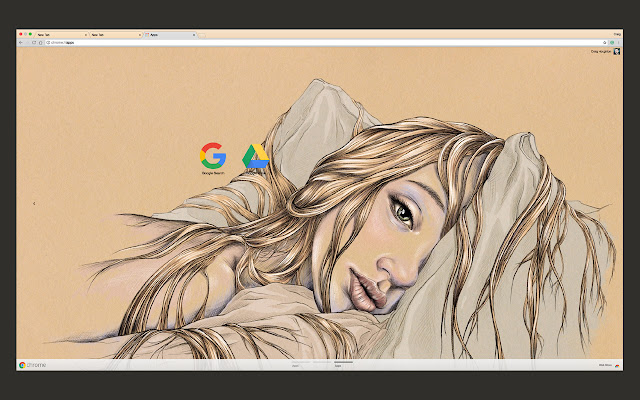The image size is (640, 400).
Task: Open the Google Drive app icon
Action: 256,156
